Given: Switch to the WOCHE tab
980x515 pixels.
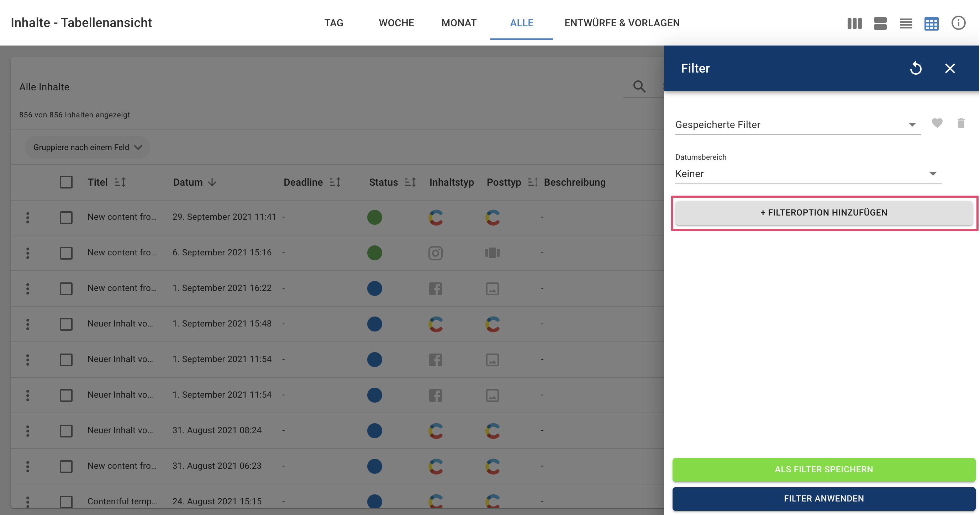Looking at the screenshot, I should (x=396, y=23).
